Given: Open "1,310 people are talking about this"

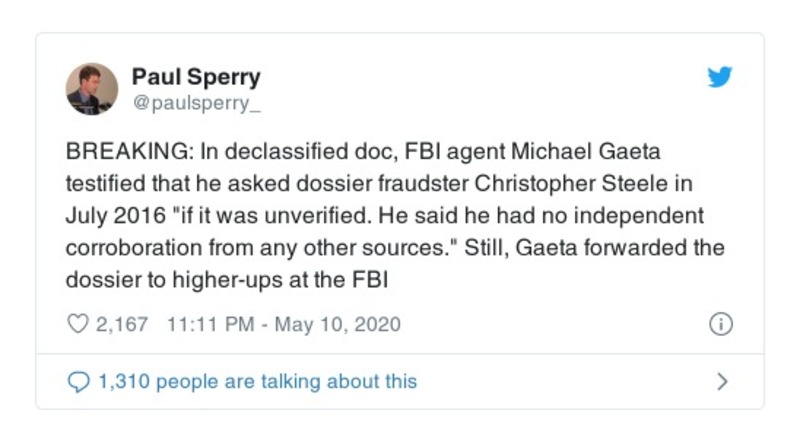Looking at the screenshot, I should pos(257,381).
